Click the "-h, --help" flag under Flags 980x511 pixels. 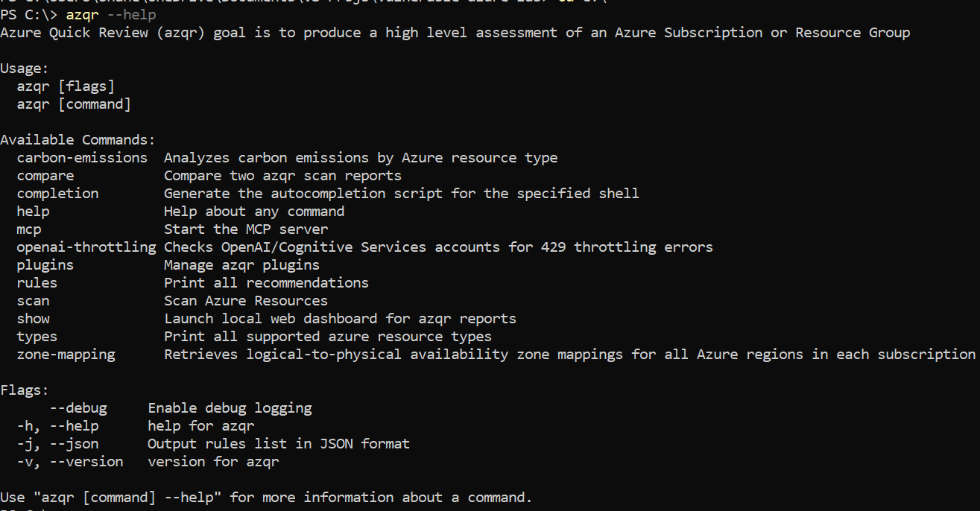tap(57, 426)
